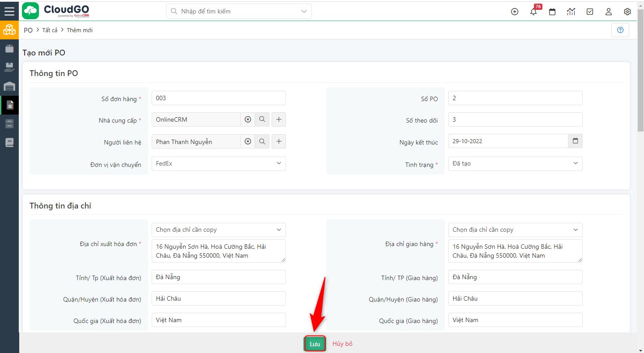This screenshot has height=353, width=644.
Task: Open the user profile icon
Action: pos(608,12)
